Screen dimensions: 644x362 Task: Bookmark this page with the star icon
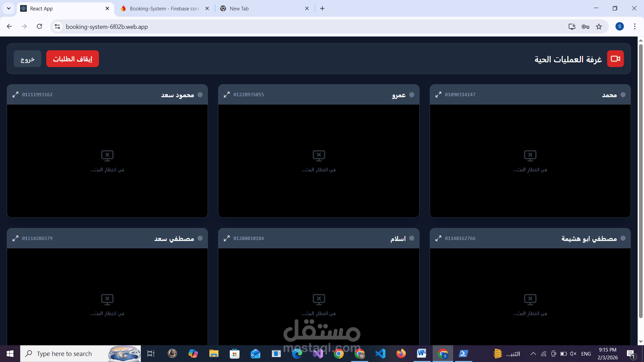coord(599,26)
